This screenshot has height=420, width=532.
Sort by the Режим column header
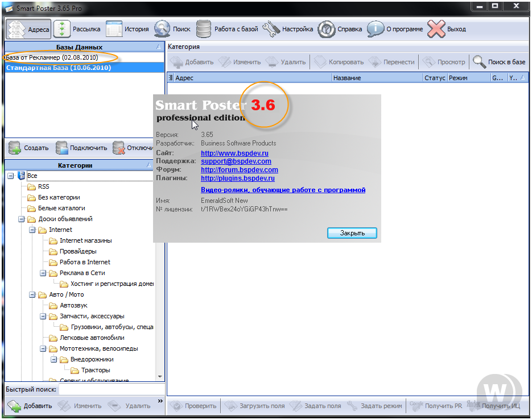coord(469,78)
